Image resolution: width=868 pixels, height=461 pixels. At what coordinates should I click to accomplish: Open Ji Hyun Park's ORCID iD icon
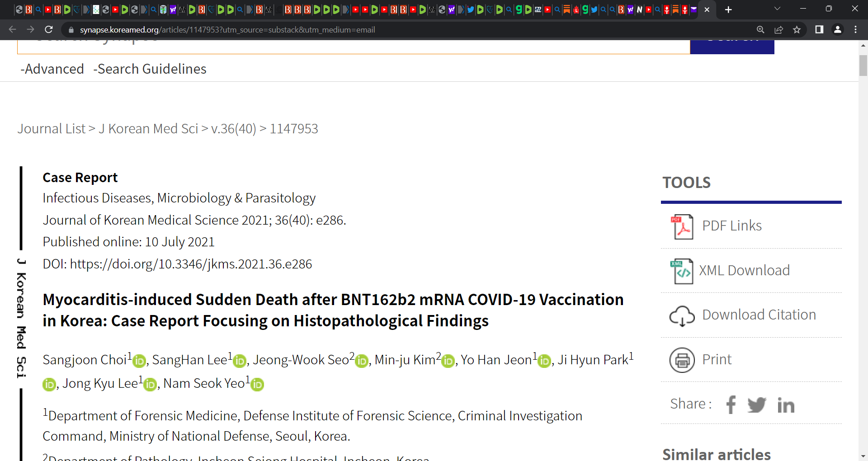pyautogui.click(x=49, y=385)
